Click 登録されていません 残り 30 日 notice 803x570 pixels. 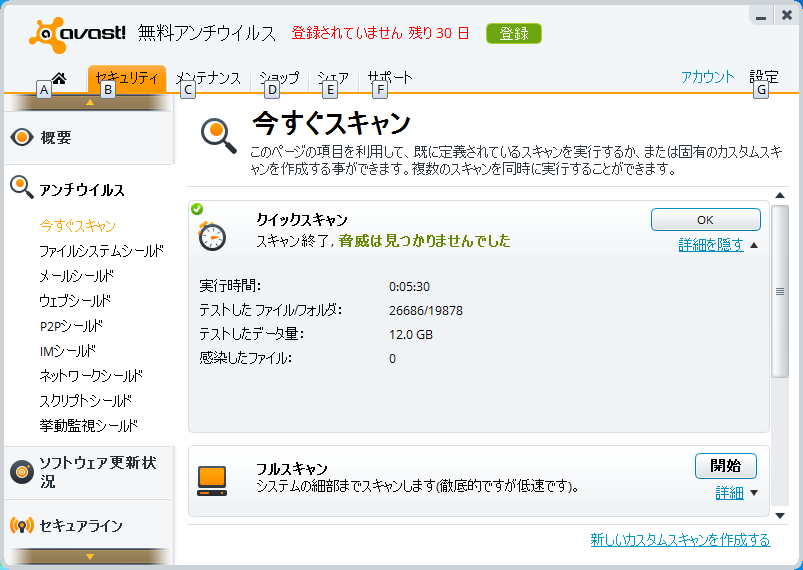[x=381, y=33]
